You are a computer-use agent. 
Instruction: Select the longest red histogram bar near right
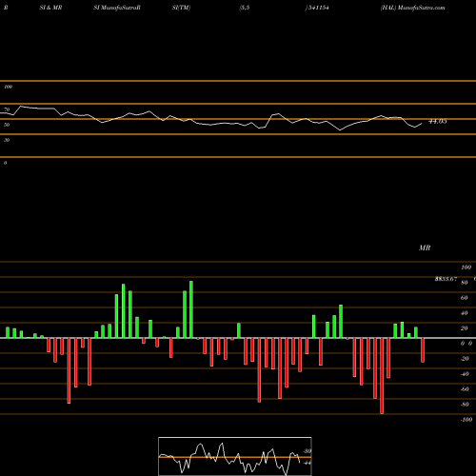382,376
